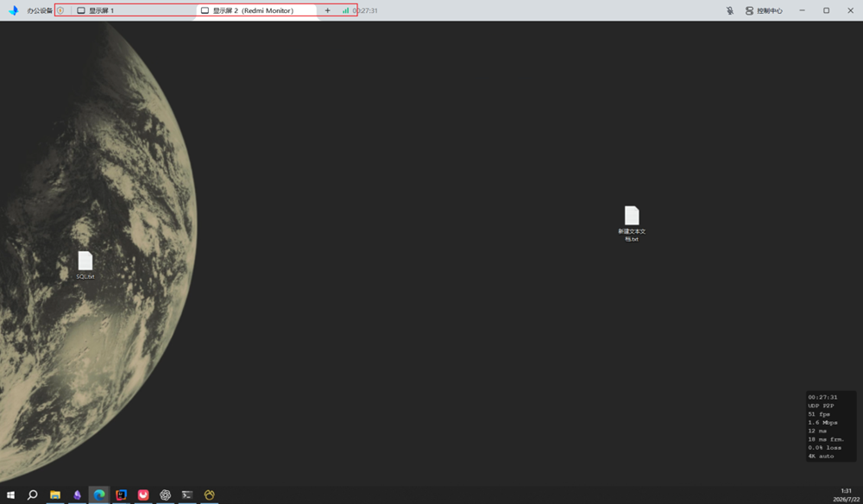Select the 显示屏 2 (Redmi Monitor) tab

click(x=256, y=10)
